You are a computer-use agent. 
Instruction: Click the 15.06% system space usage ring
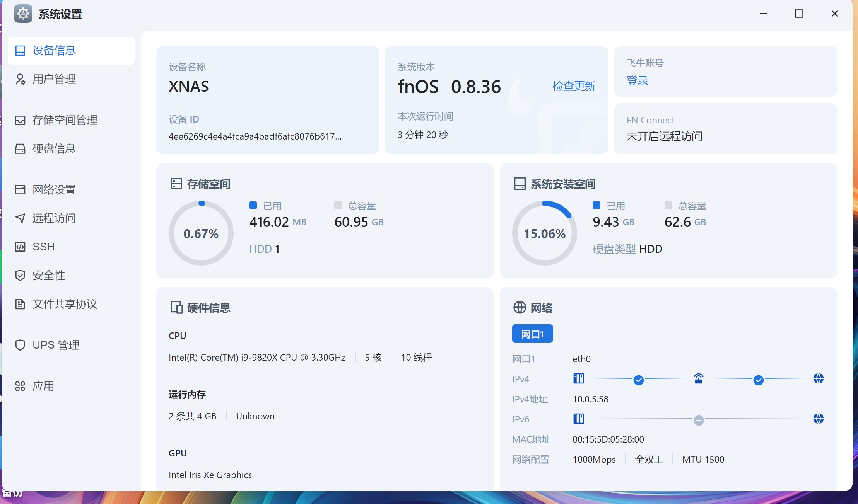click(545, 233)
